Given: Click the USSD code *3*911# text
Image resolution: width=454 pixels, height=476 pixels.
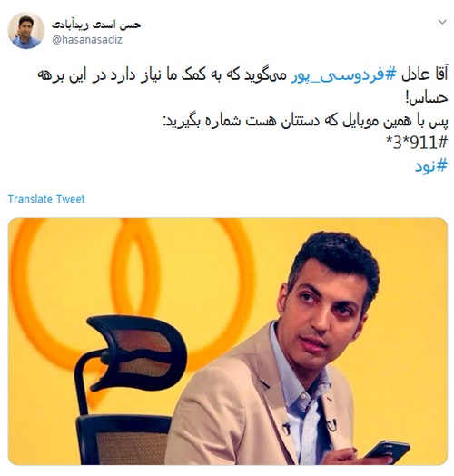Looking at the screenshot, I should click(417, 143).
